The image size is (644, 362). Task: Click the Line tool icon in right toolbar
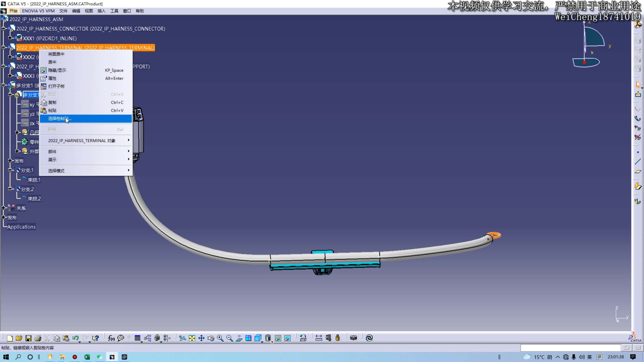tap(638, 162)
